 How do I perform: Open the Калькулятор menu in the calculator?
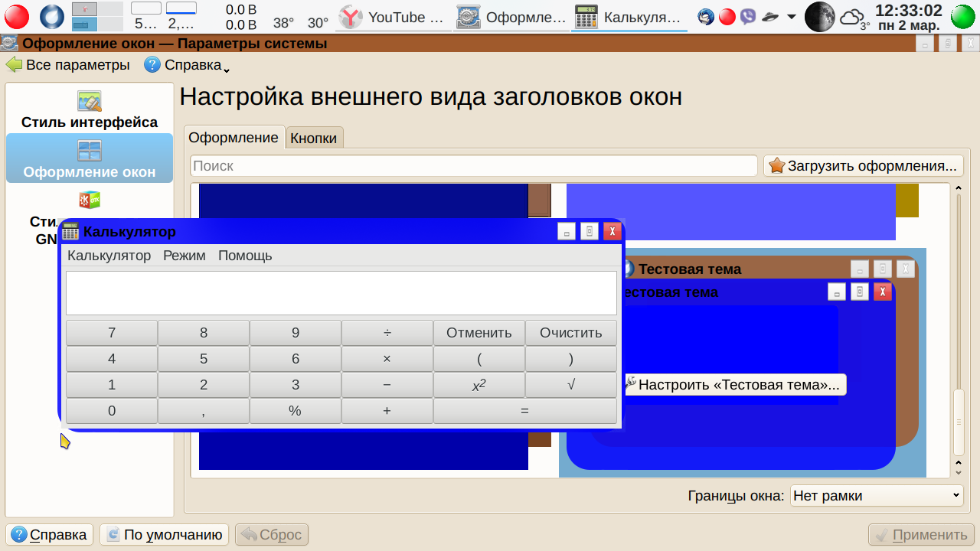(109, 256)
